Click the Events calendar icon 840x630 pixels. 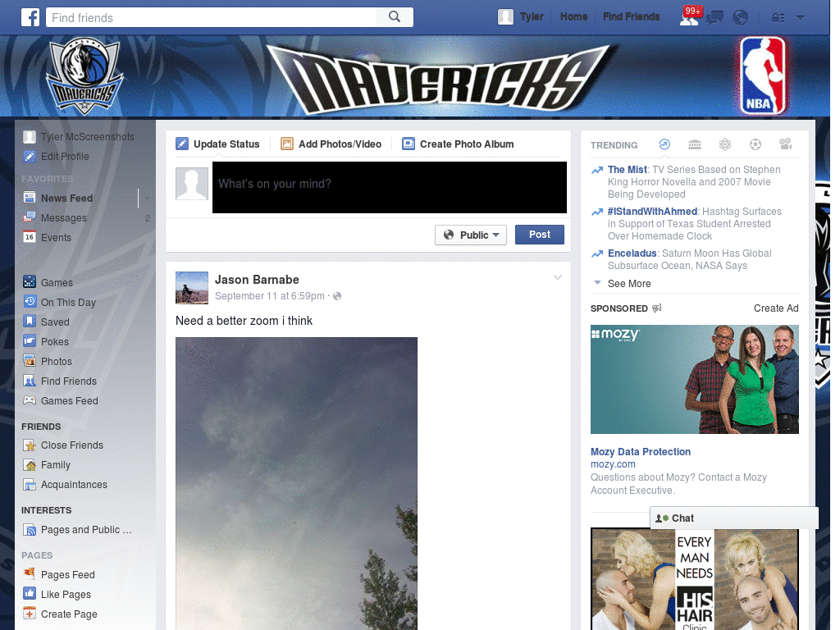coord(30,237)
